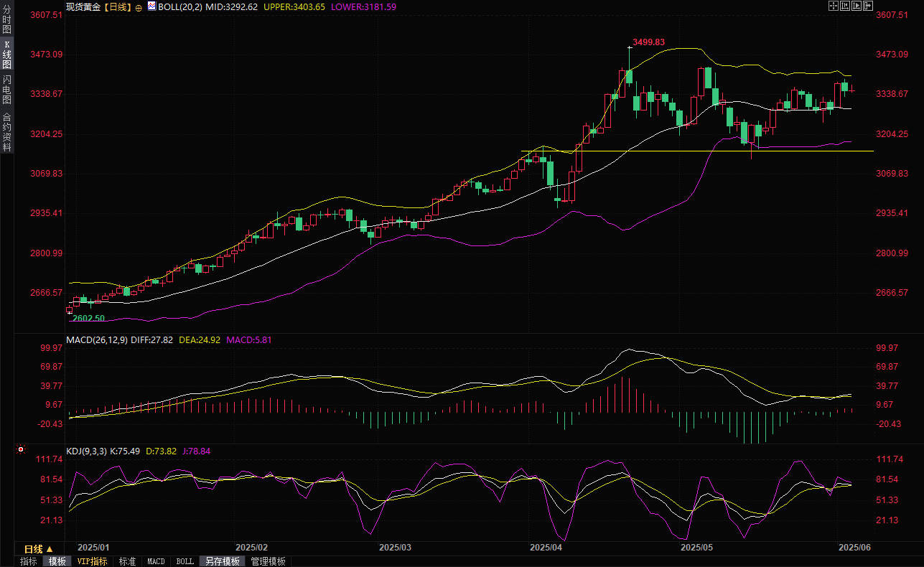Click the LOWER:3181.59 value
Viewport: 924px width, 567px height.
tap(365, 6)
